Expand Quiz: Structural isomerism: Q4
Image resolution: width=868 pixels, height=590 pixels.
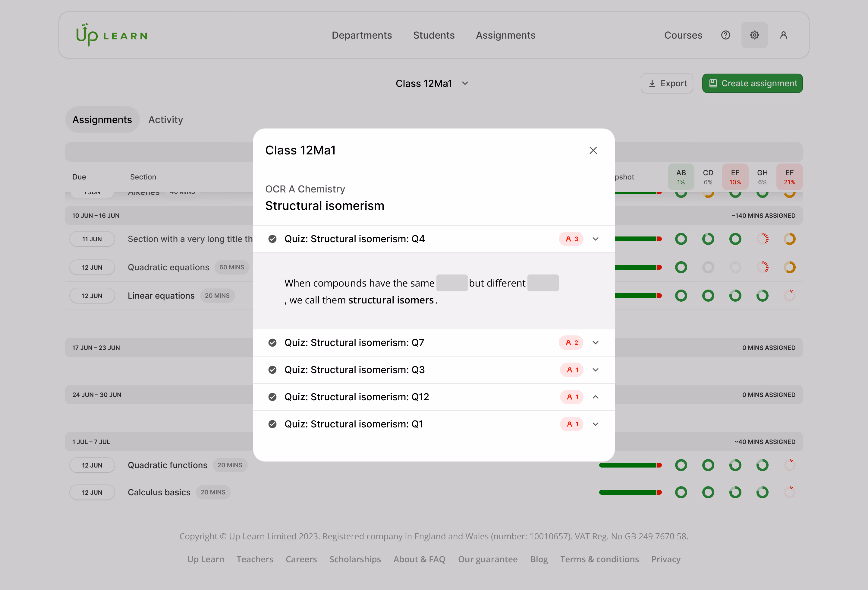596,239
